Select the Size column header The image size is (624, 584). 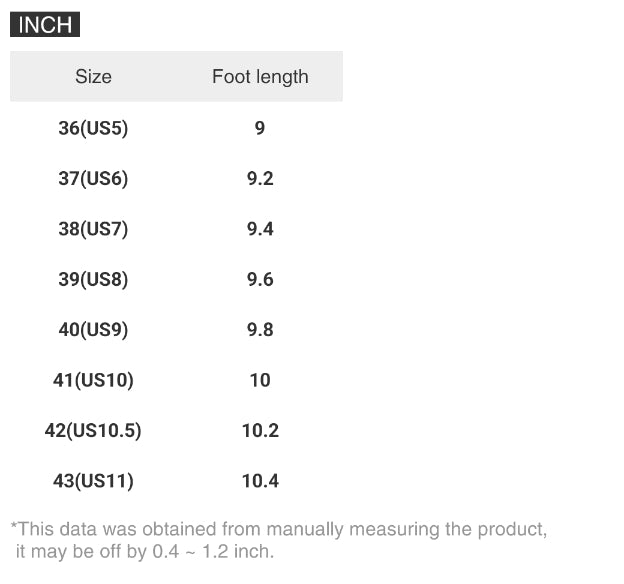[93, 77]
